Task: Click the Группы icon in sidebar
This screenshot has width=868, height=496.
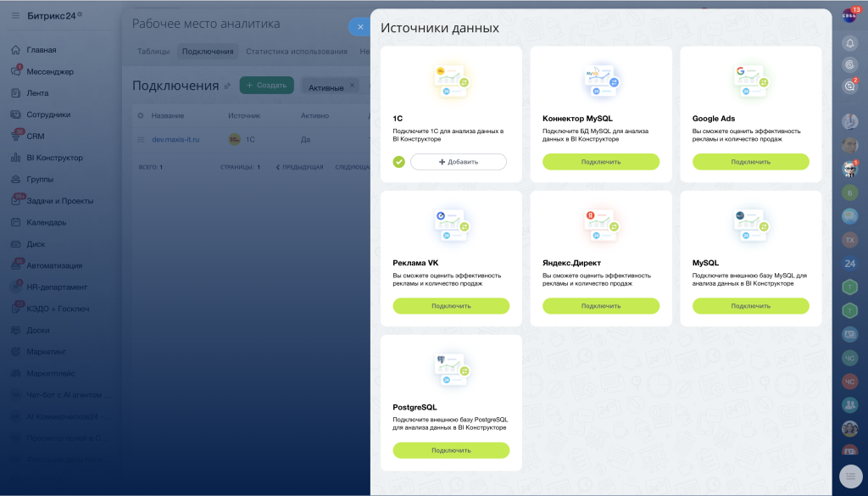Action: point(16,180)
